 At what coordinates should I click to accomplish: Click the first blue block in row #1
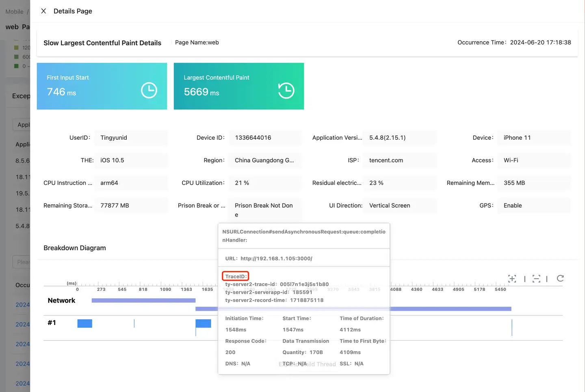(x=85, y=323)
